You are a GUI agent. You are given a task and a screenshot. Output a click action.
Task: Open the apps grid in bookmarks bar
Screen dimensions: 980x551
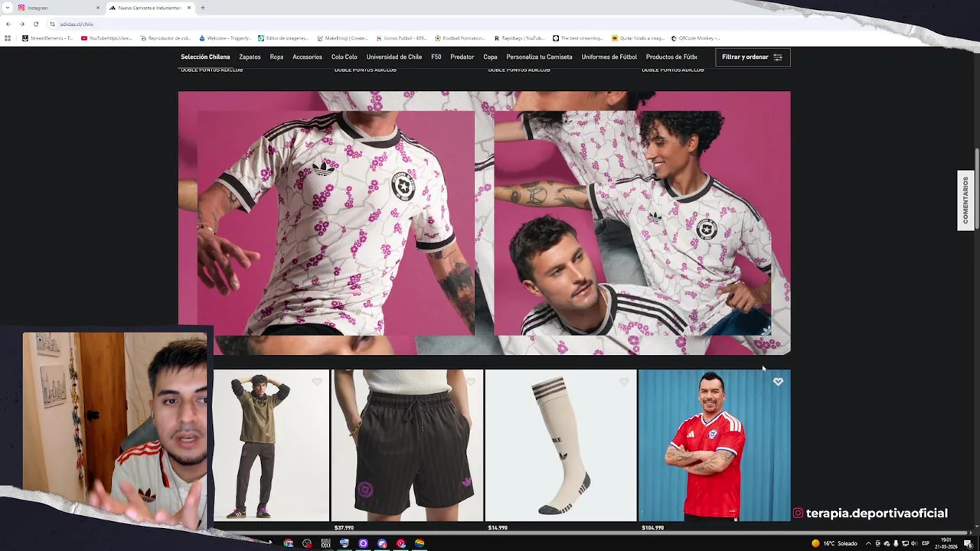pyautogui.click(x=8, y=38)
